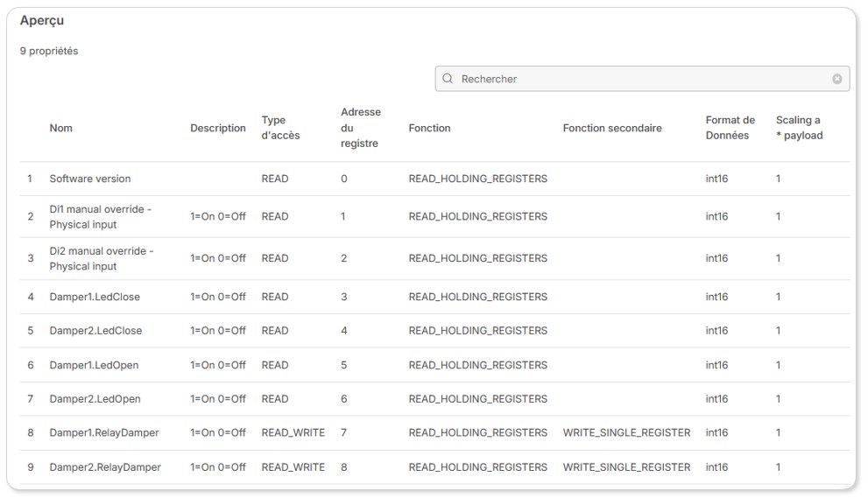Focus the Rechercher search field
868x498 pixels.
642,79
